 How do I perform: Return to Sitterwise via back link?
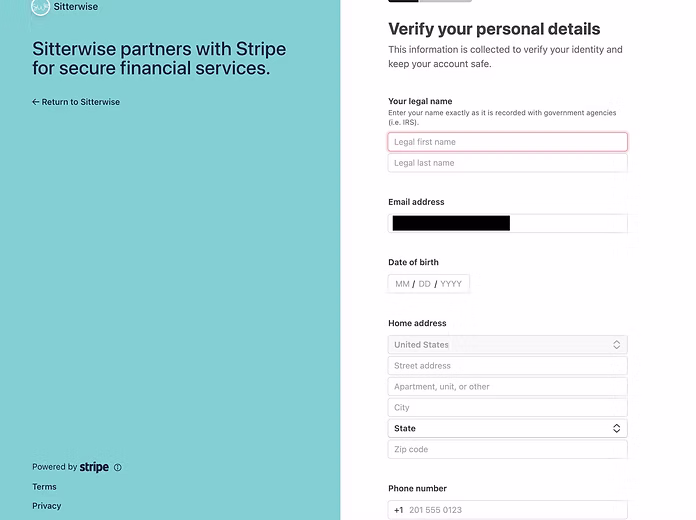point(76,102)
